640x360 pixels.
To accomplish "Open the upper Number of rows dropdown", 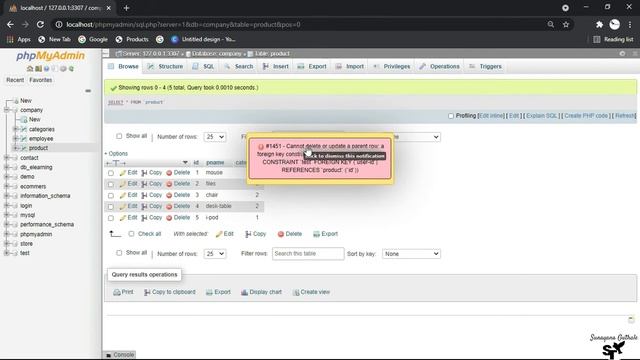I will tap(215, 137).
